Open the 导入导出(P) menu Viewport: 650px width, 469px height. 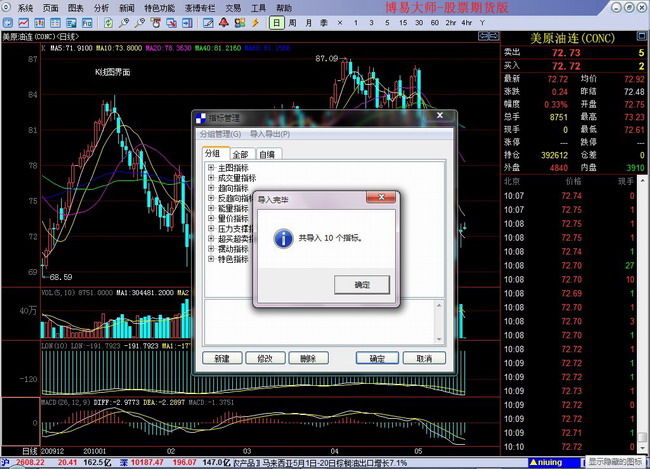point(269,133)
